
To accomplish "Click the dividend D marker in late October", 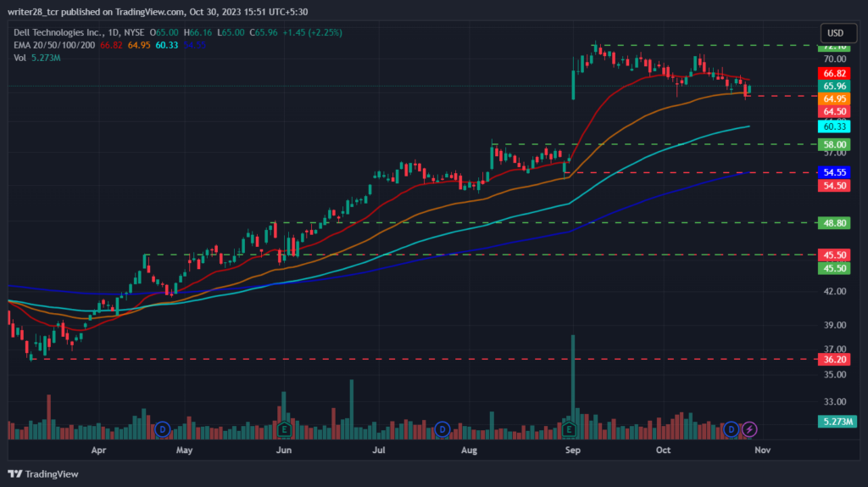I will tap(731, 429).
